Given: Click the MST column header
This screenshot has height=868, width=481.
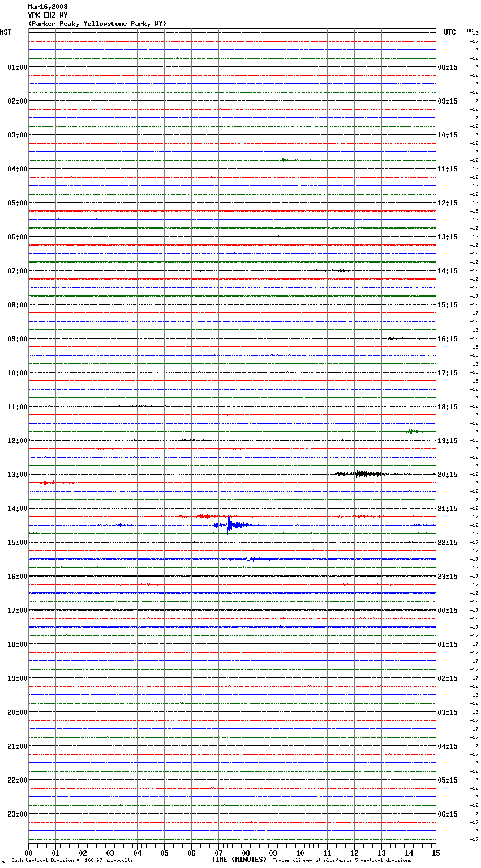Looking at the screenshot, I should point(6,32).
